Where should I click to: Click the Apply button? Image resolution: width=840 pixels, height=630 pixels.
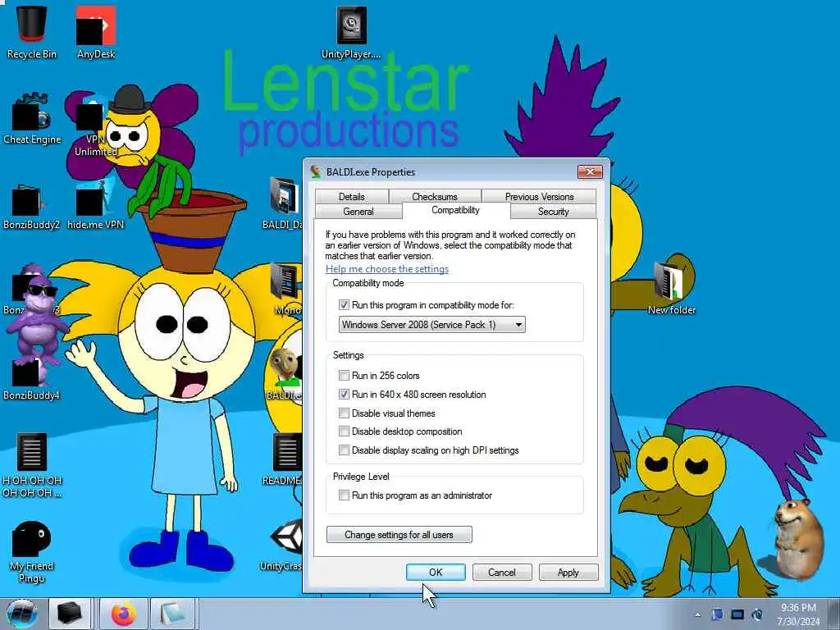click(x=568, y=572)
